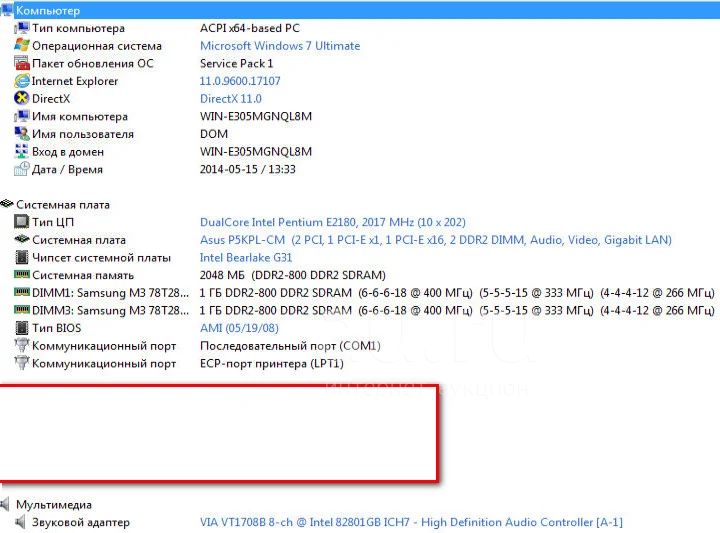Select the Системная память label
Image resolution: width=720 pixels, height=533 pixels.
click(83, 275)
